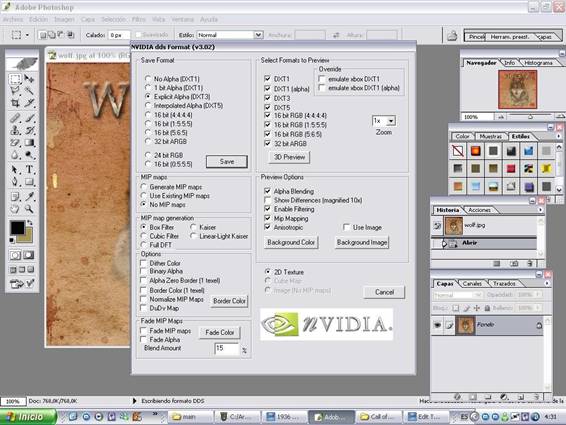Open the Filtro menu
The width and height of the screenshot is (566, 425).
tap(139, 19)
